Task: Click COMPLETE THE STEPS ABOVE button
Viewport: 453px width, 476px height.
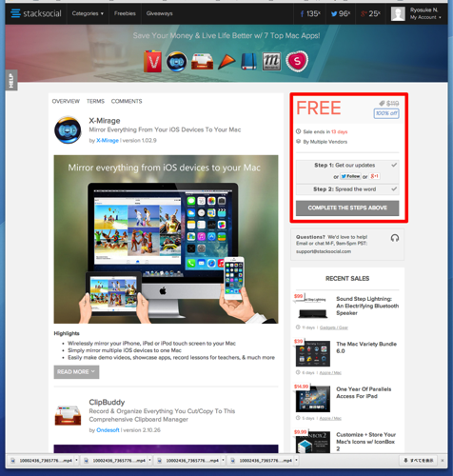Action: pos(347,208)
